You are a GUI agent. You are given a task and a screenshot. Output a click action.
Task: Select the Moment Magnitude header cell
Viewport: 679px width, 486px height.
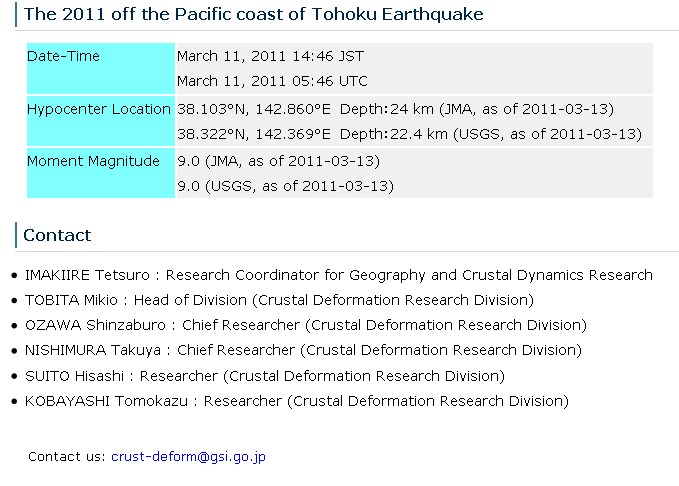click(101, 173)
